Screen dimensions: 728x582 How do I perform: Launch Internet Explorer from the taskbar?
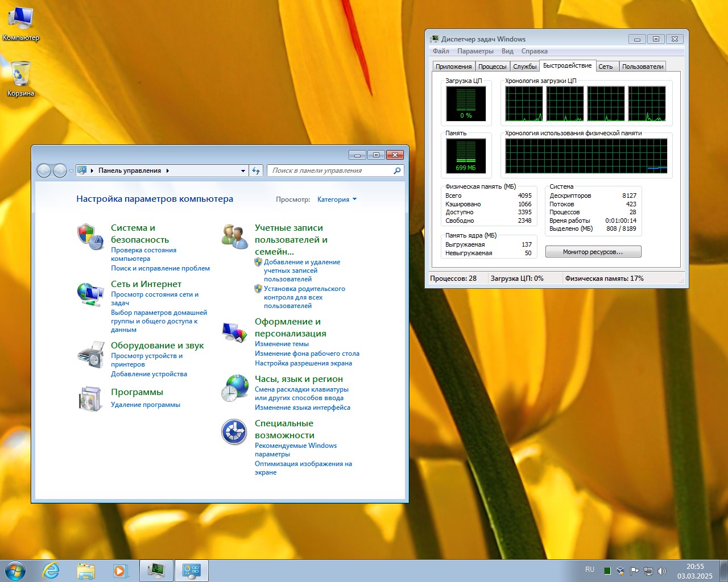51,571
